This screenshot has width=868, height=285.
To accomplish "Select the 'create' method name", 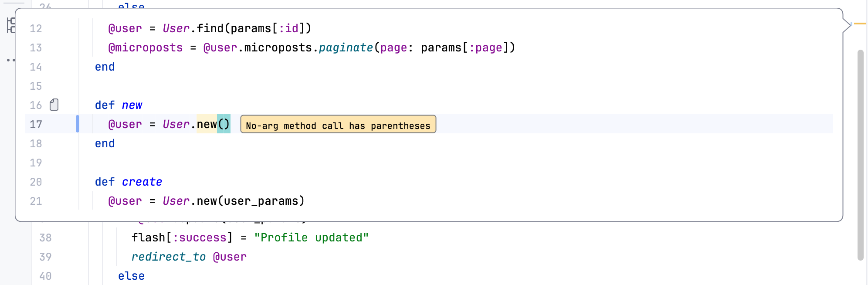I will (x=142, y=182).
